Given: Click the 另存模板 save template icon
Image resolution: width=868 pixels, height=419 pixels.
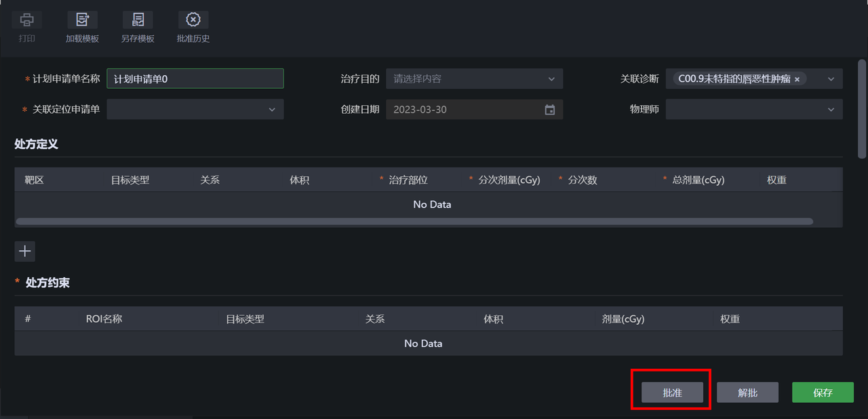Looking at the screenshot, I should 138,20.
